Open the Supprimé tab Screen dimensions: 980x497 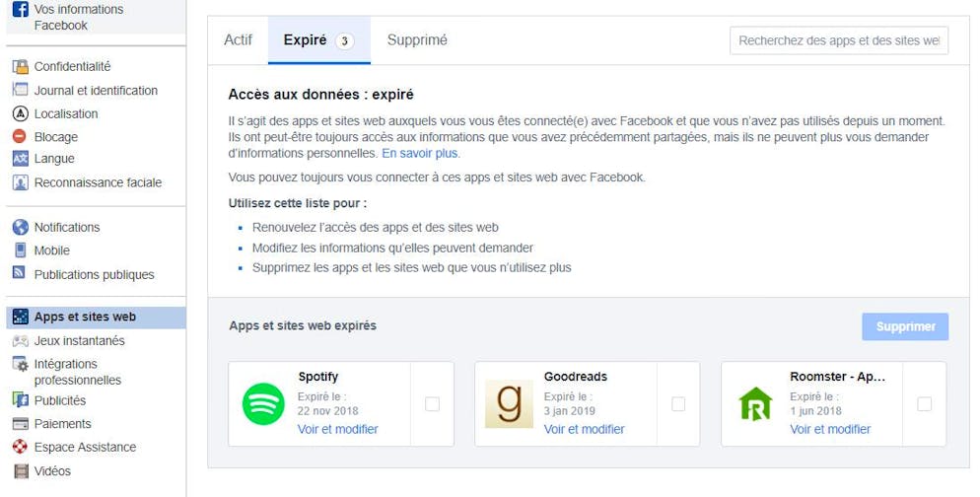[417, 40]
